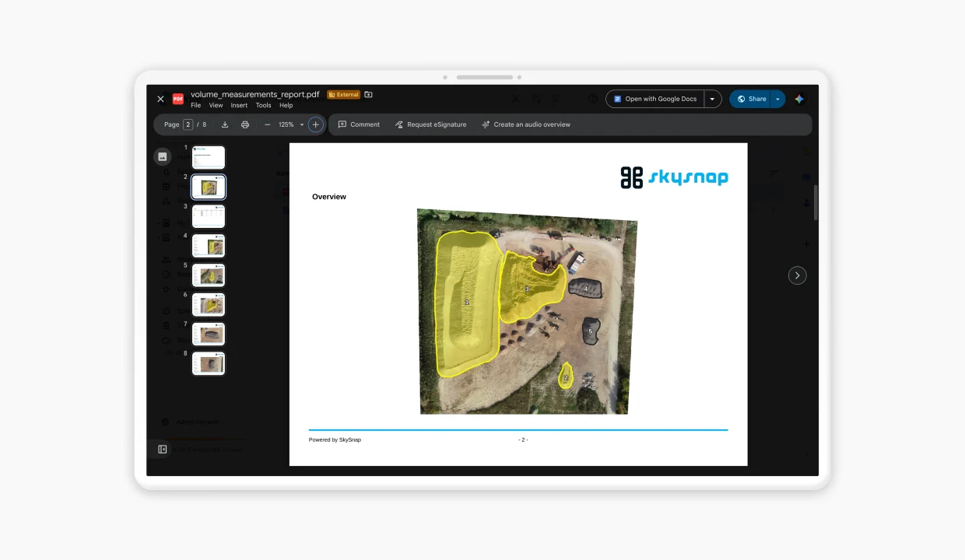Select page 2 thumbnail
This screenshot has height=560, width=965.
pyautogui.click(x=209, y=187)
